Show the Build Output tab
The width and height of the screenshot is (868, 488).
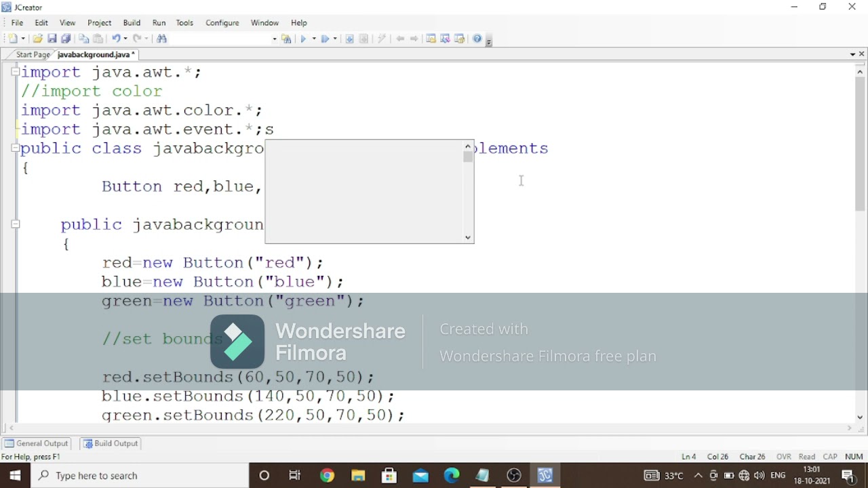111,443
